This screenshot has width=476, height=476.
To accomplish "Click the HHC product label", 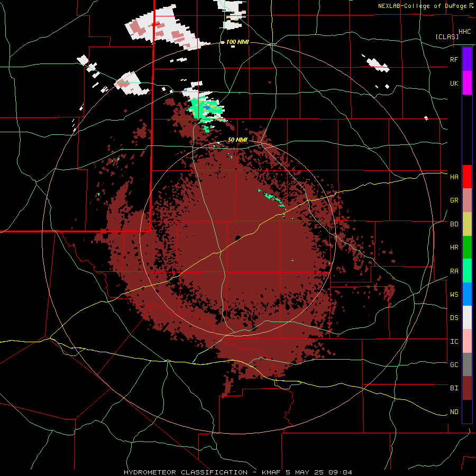I will (464, 32).
